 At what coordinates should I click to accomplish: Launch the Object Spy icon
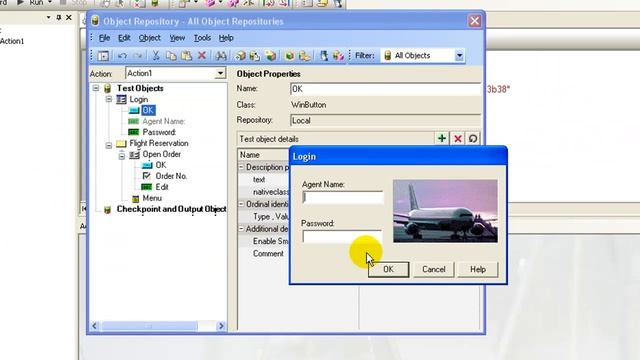click(323, 56)
